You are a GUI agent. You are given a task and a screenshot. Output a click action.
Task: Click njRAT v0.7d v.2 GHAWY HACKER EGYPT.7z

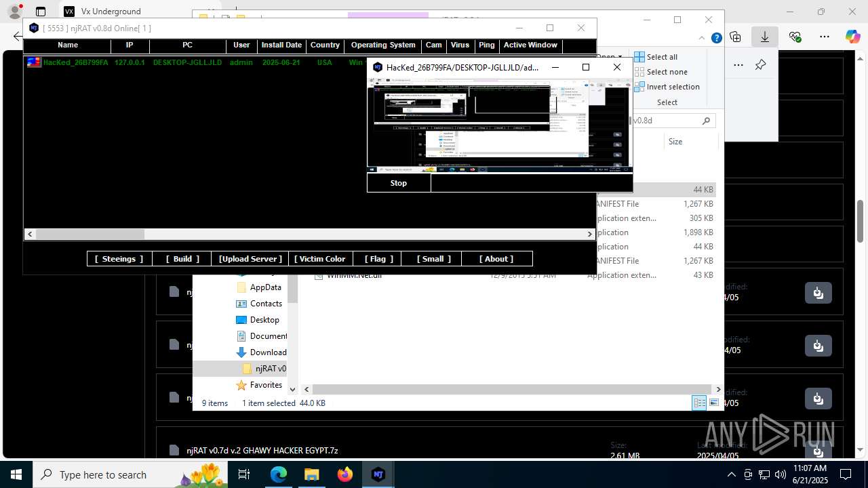(262, 450)
